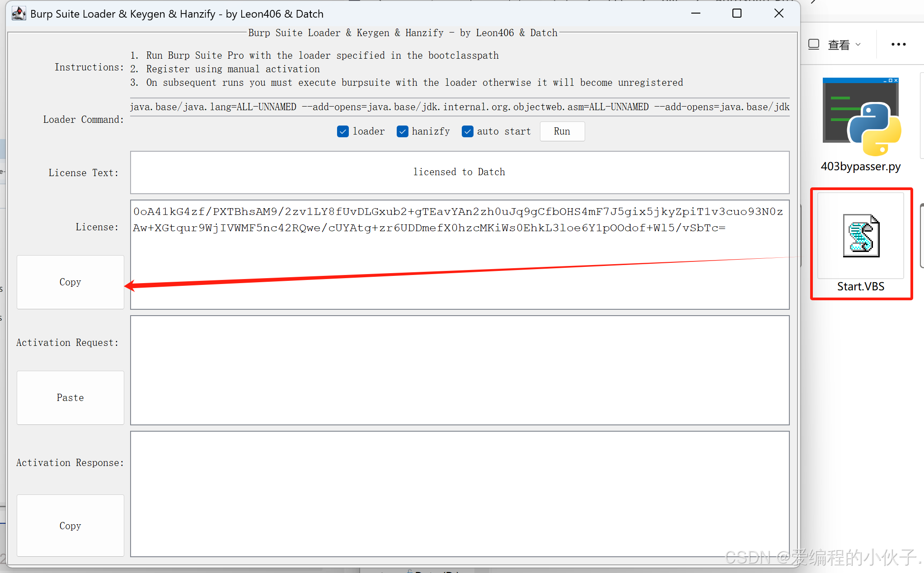Click the three-dots more options icon

pyautogui.click(x=898, y=44)
